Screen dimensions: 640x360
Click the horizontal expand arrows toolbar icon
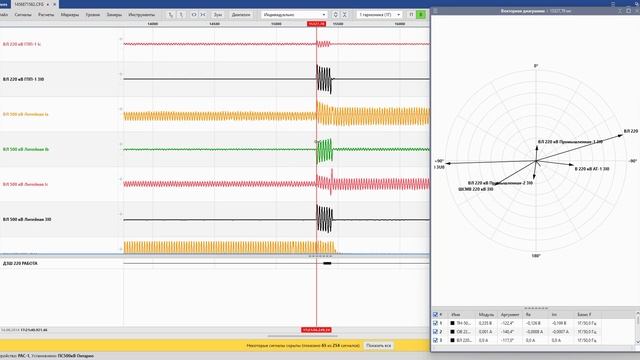(193, 15)
